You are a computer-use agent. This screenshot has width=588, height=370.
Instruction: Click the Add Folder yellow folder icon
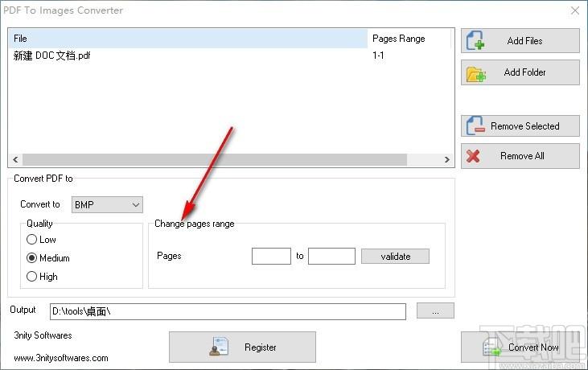click(x=476, y=73)
